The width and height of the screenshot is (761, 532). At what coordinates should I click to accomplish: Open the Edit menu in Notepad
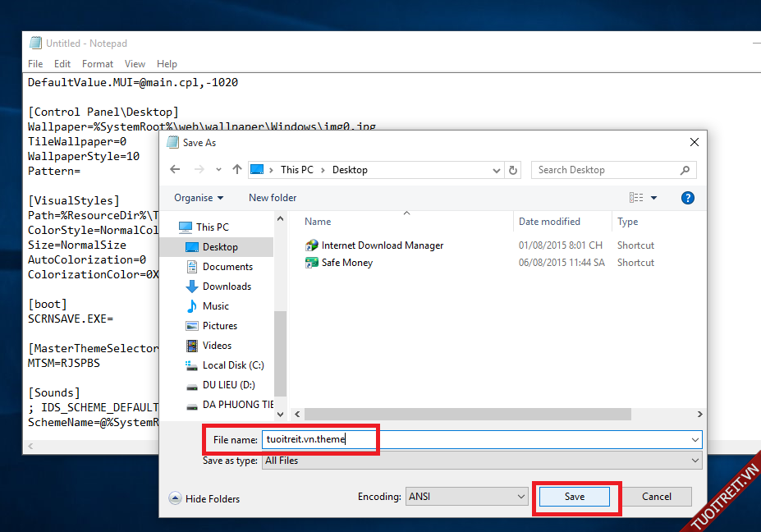coord(62,64)
